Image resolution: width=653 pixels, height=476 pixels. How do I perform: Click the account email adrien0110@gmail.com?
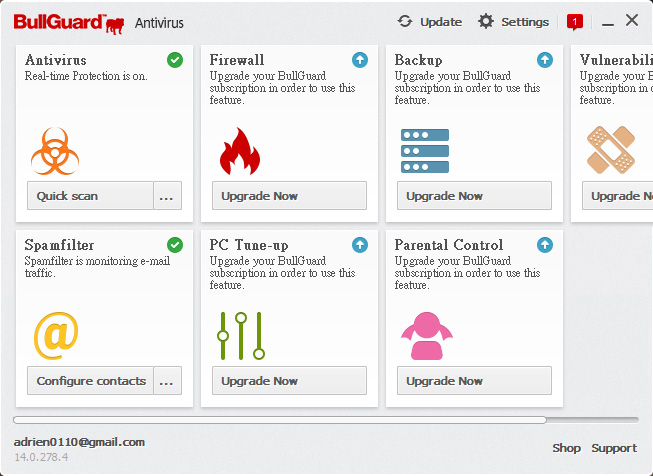[x=79, y=442]
